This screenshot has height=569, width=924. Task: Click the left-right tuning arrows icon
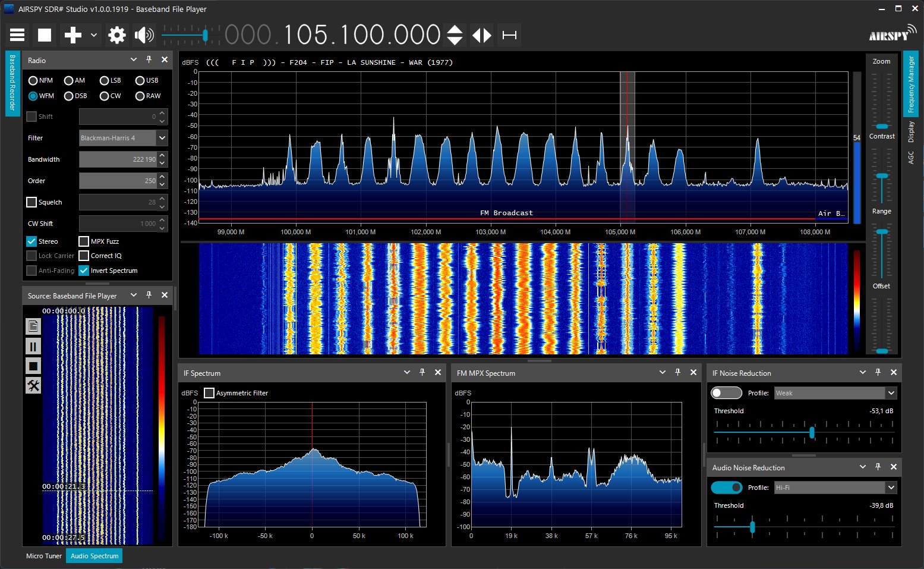coord(482,35)
